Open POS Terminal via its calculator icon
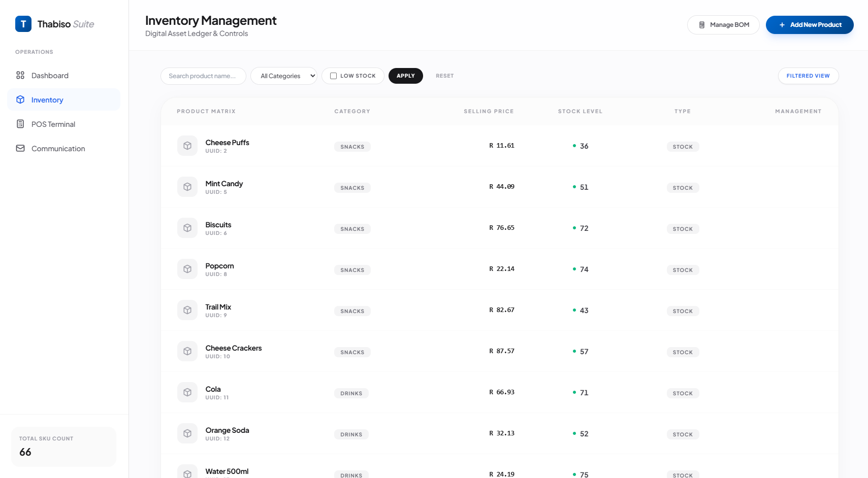Viewport: 868px width, 478px height. [x=20, y=124]
